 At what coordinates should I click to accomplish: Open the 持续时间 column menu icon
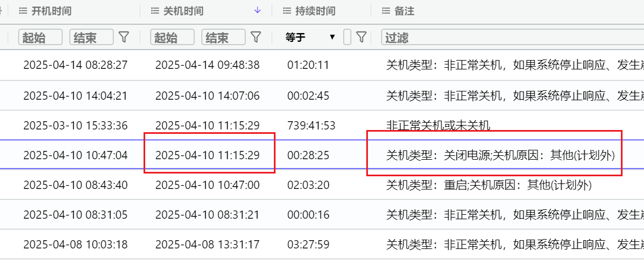click(287, 11)
